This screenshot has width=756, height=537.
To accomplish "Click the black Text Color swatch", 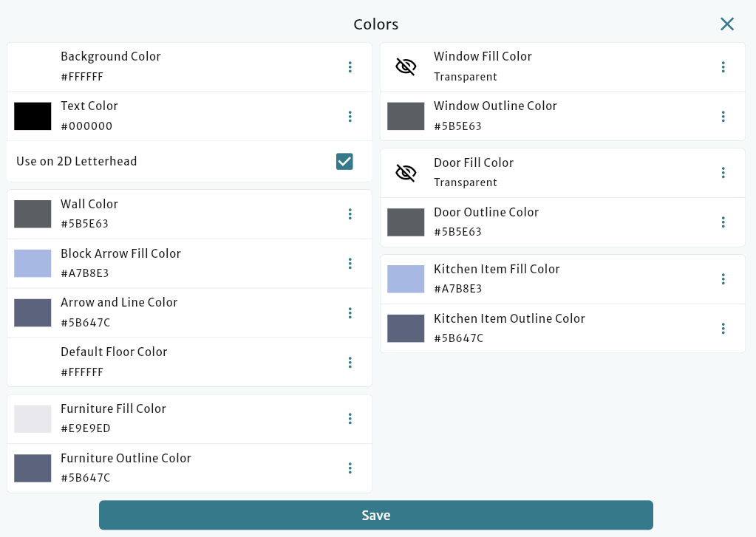I will 33,116.
